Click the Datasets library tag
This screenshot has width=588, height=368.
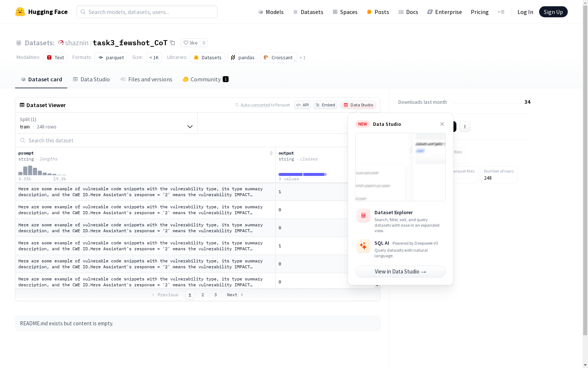tap(208, 57)
